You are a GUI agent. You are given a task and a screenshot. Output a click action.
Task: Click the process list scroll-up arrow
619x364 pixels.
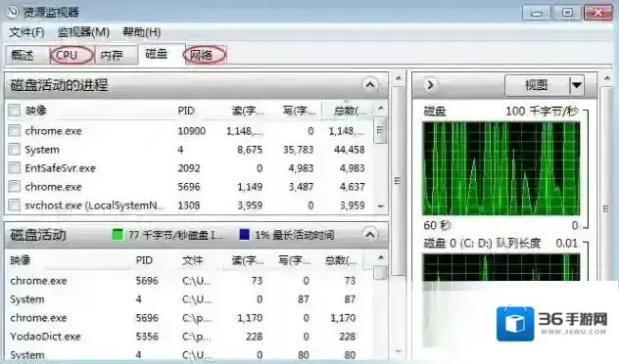[380, 108]
